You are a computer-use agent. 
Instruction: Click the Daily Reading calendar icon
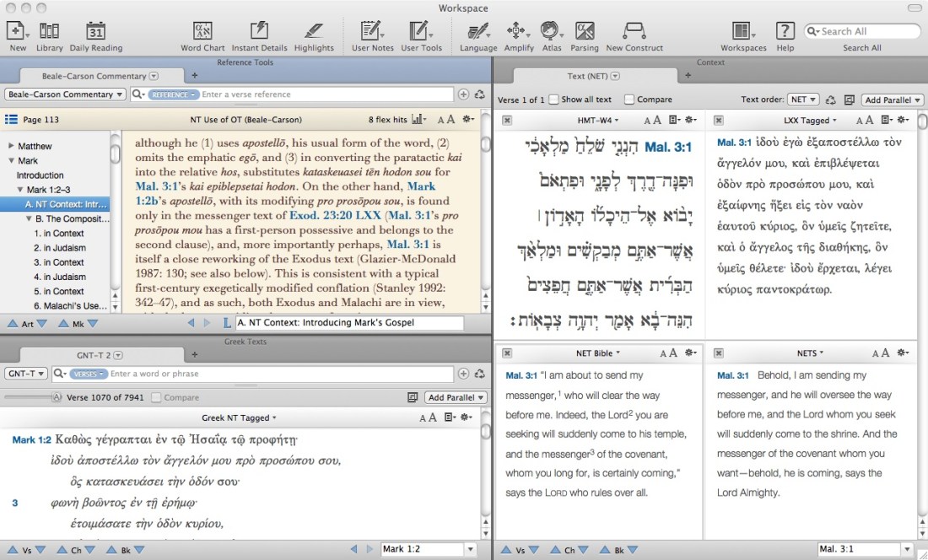95,32
